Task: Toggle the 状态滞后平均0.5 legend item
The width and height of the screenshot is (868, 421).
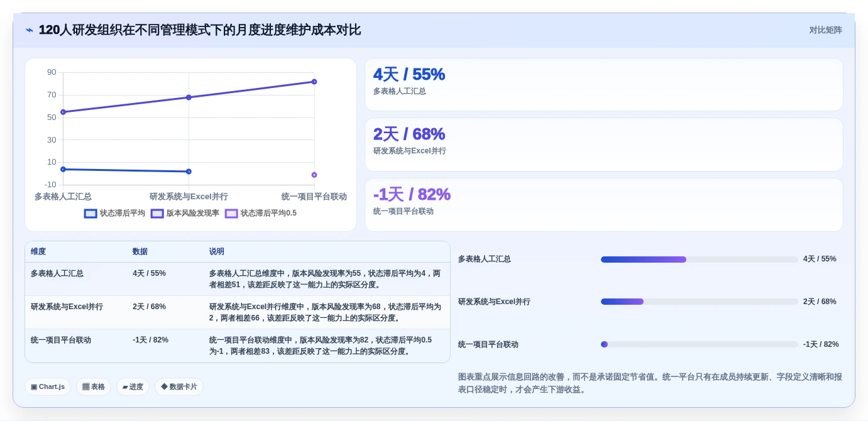Action: 261,214
